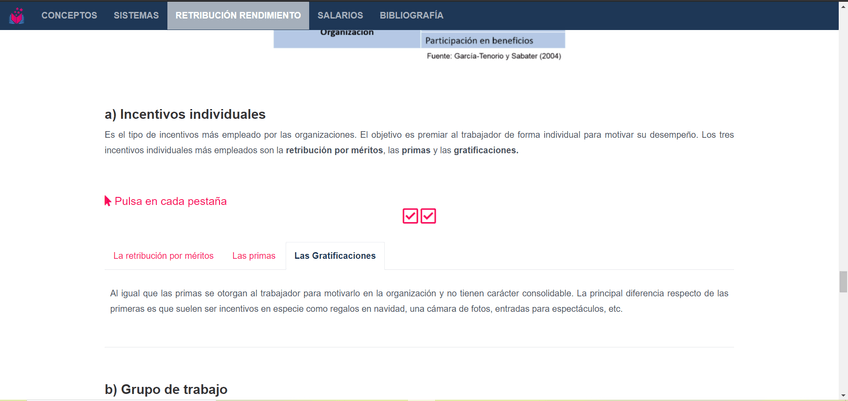
Task: Click the site logo icon in navbar
Action: pos(17,16)
